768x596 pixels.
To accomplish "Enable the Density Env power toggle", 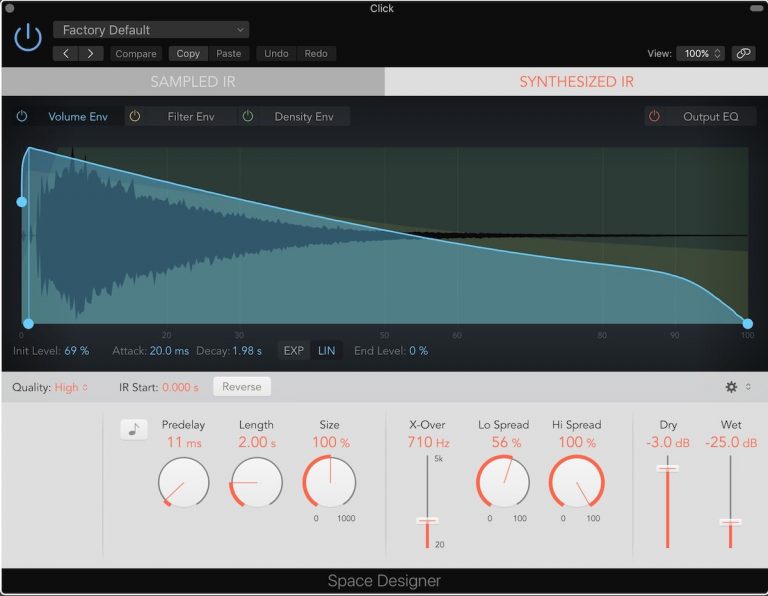I will pyautogui.click(x=247, y=117).
